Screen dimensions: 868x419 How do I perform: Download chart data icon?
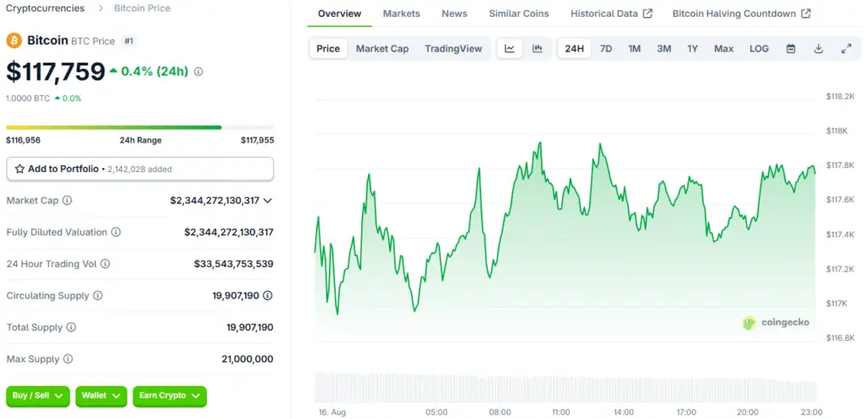(819, 49)
